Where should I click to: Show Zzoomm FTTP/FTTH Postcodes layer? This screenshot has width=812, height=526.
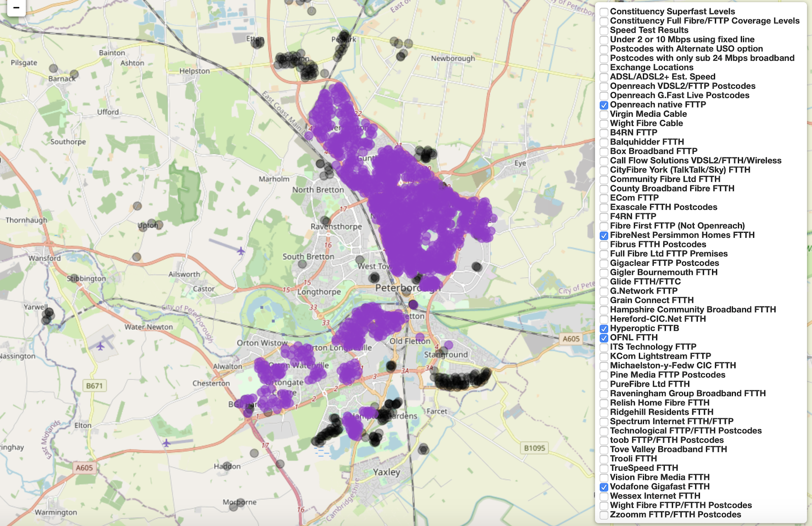pyautogui.click(x=603, y=514)
